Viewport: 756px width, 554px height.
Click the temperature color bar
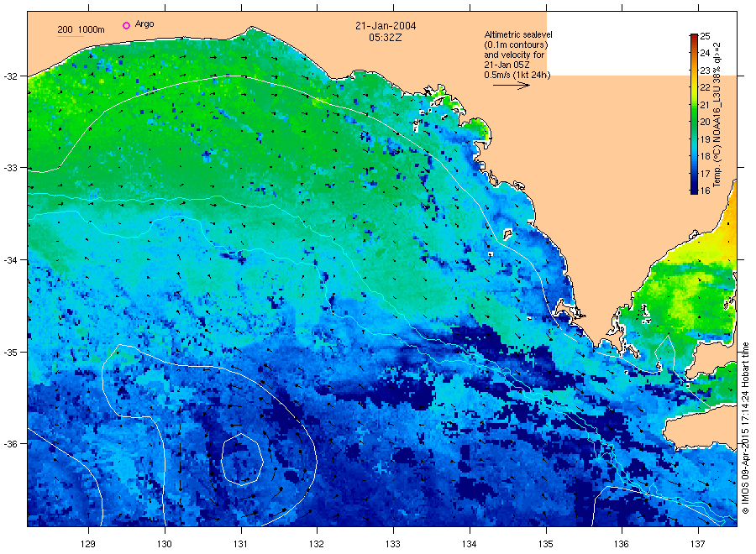(x=694, y=113)
